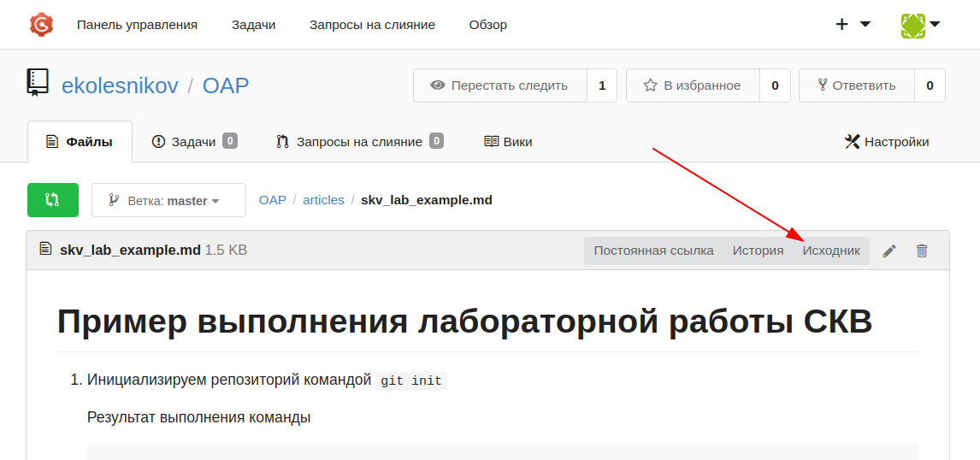This screenshot has width=980, height=460.
Task: Open the articles folder breadcrumb link
Action: click(323, 200)
